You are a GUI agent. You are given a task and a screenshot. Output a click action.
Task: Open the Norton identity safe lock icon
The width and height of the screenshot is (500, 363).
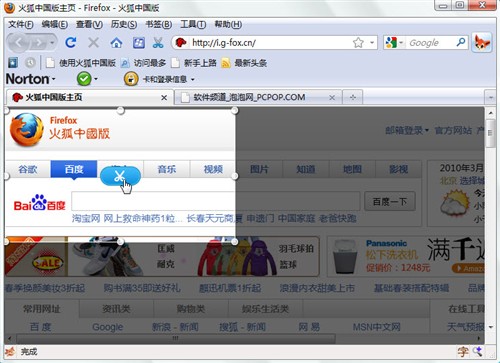click(131, 79)
